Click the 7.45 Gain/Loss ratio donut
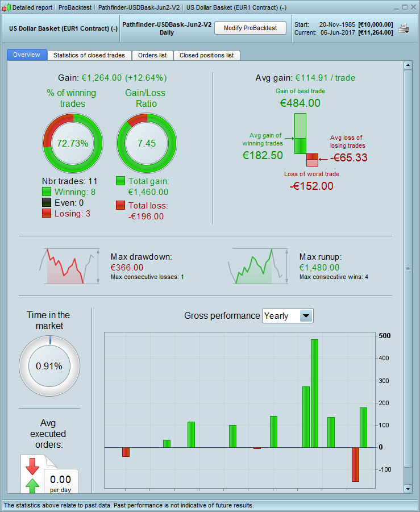This screenshot has width=420, height=512. pos(147,143)
